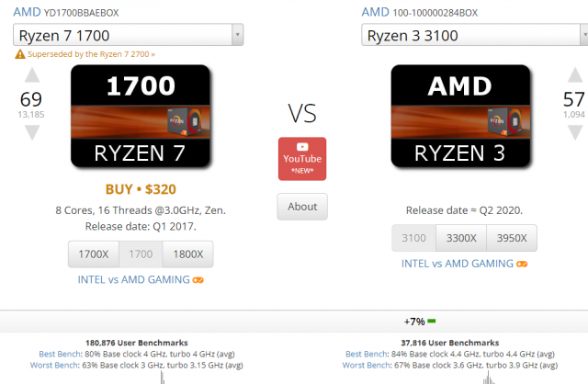The image size is (588, 384).
Task: Click the BUY $320 link
Action: [x=141, y=190]
